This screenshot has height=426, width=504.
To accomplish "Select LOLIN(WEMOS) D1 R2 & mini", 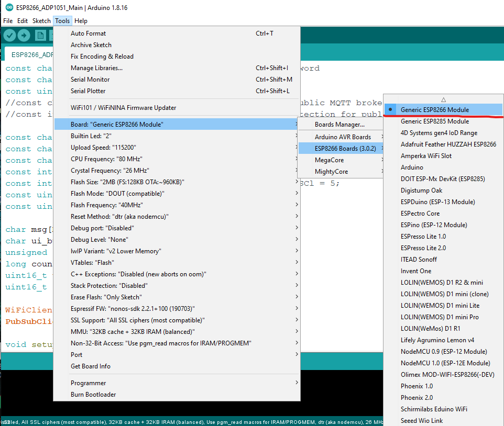I will coord(444,283).
